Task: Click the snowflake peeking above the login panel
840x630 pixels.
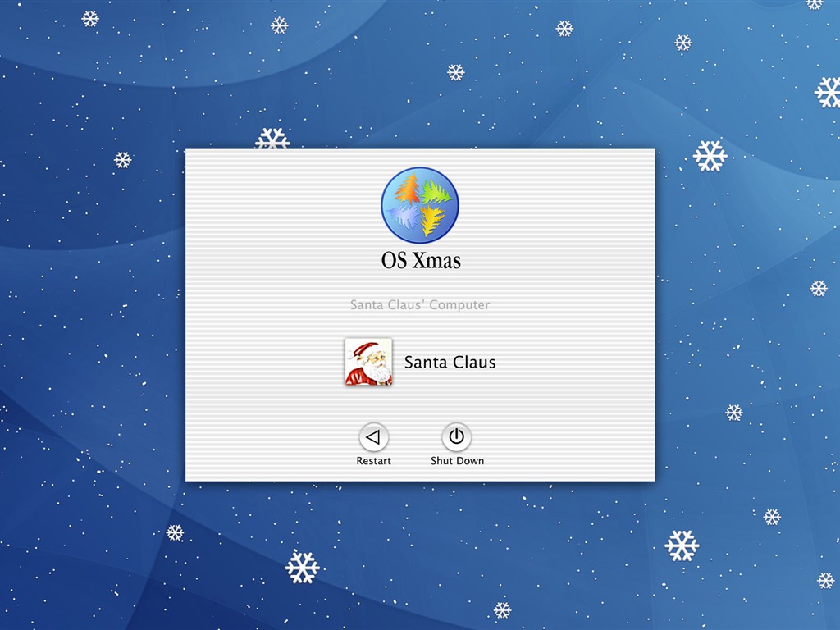Action: (272, 139)
